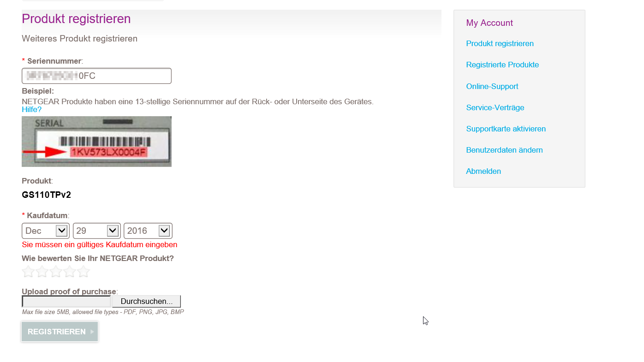This screenshot has height=362, width=644.
Task: Click the proof of purchase file path field
Action: (x=66, y=301)
